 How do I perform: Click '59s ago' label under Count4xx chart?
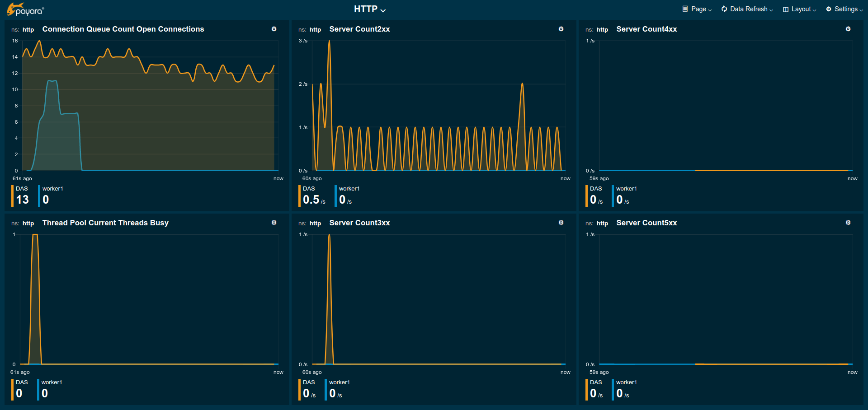pyautogui.click(x=599, y=178)
